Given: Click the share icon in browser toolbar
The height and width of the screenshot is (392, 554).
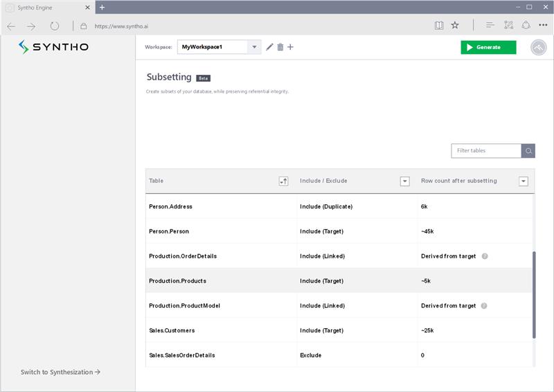Looking at the screenshot, I should [526, 25].
